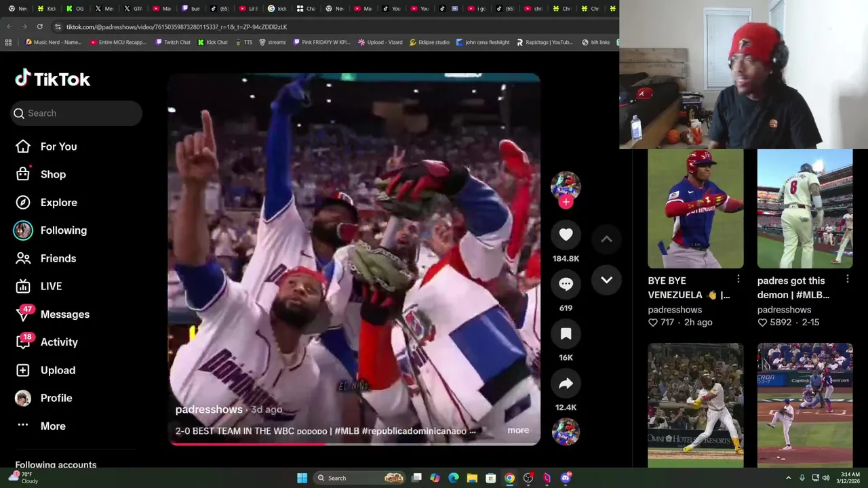This screenshot has width=868, height=488.
Task: Go to the next video
Action: (x=606, y=279)
